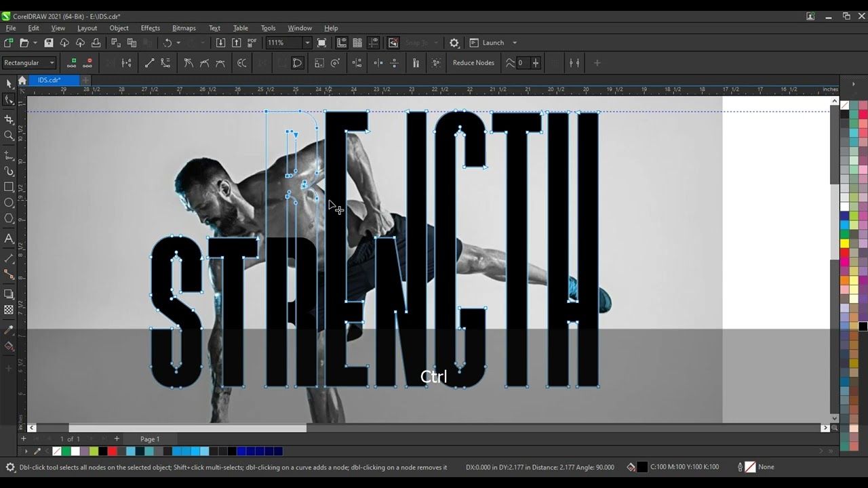Toggle Show Rulers
The height and width of the screenshot is (488, 868).
coord(342,43)
